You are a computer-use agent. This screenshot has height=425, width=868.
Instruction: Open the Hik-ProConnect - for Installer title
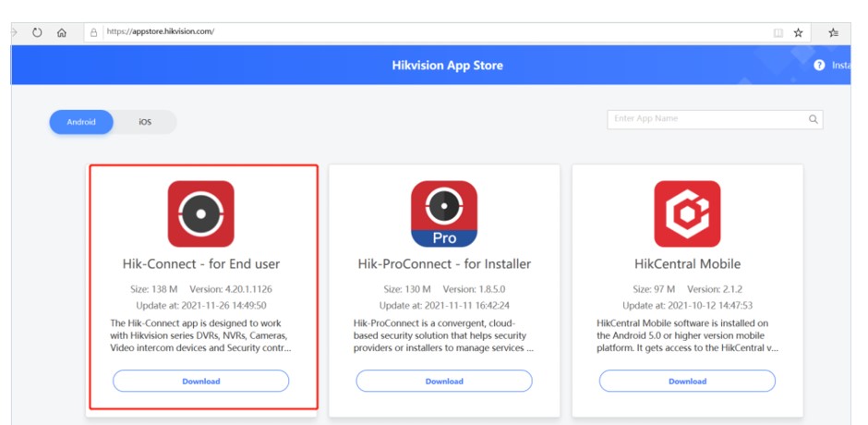444,264
